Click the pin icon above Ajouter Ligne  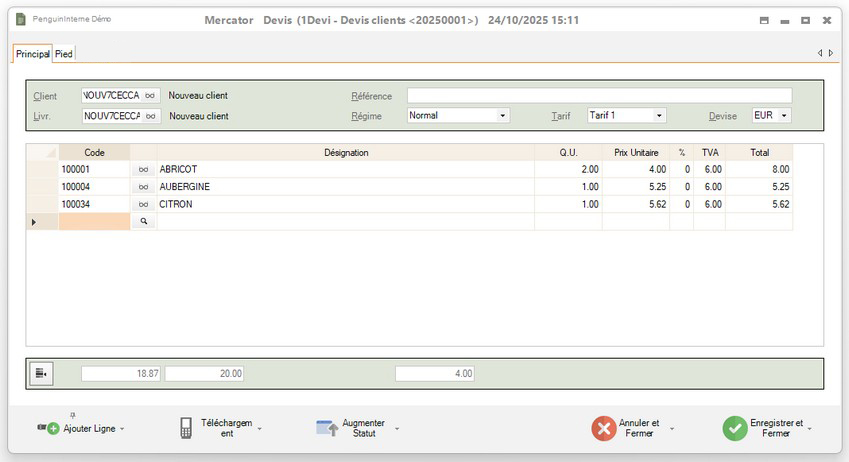[73, 415]
